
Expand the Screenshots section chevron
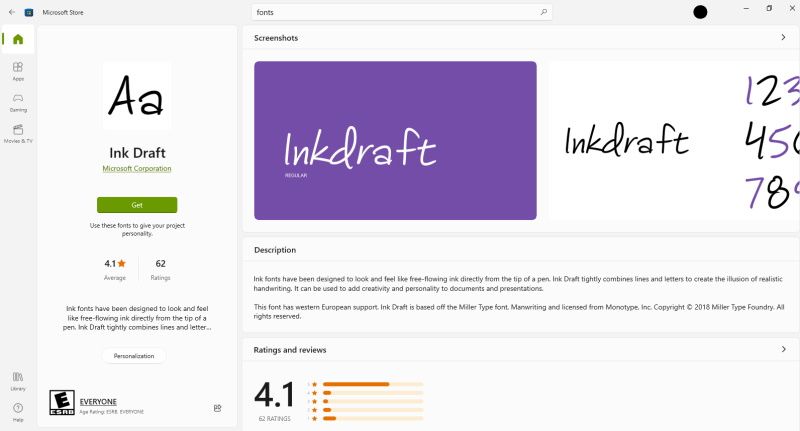(x=783, y=37)
